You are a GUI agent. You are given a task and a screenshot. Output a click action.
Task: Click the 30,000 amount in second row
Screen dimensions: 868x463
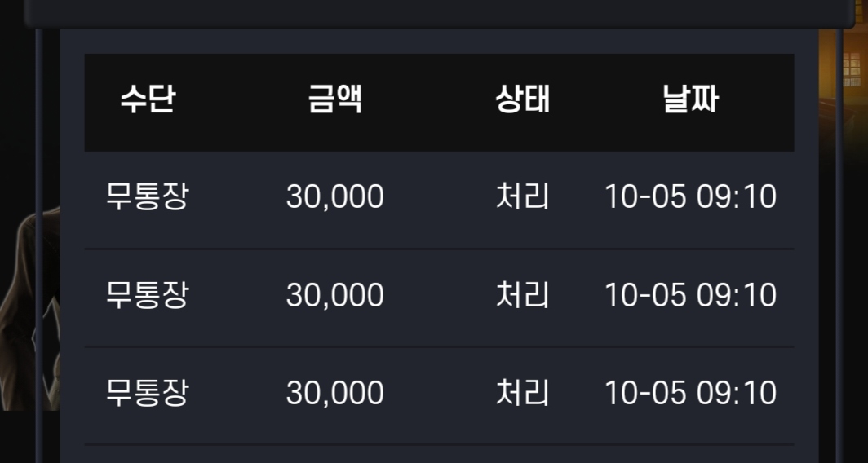coord(335,295)
